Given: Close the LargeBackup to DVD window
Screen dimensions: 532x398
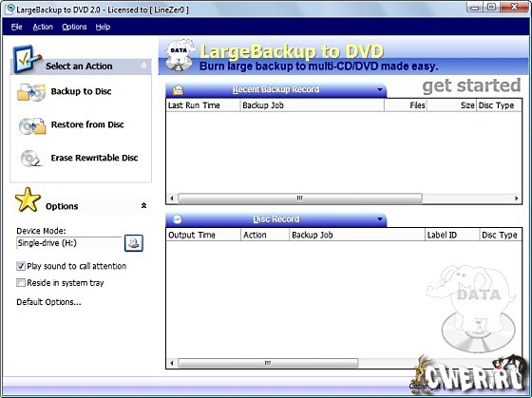Looking at the screenshot, I should (514, 7).
